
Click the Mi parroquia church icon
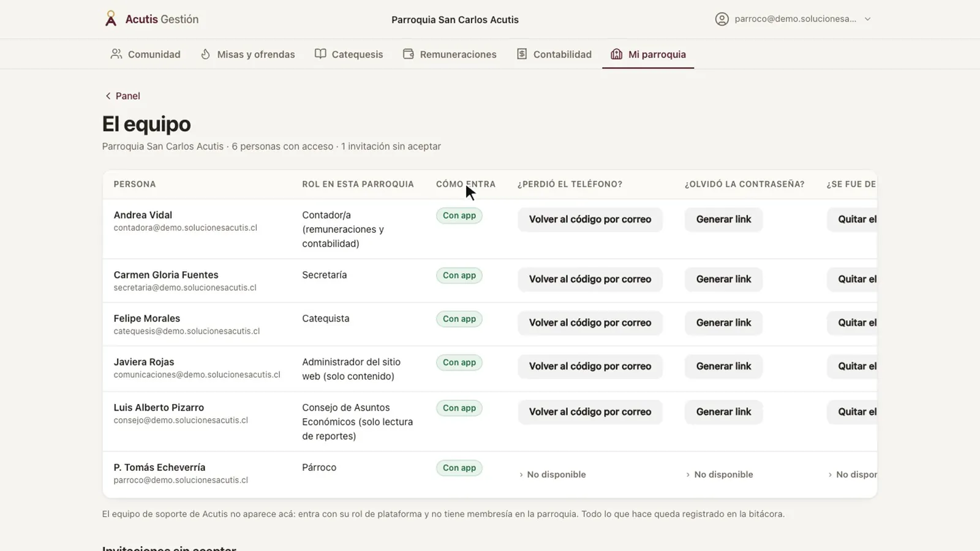[616, 54]
